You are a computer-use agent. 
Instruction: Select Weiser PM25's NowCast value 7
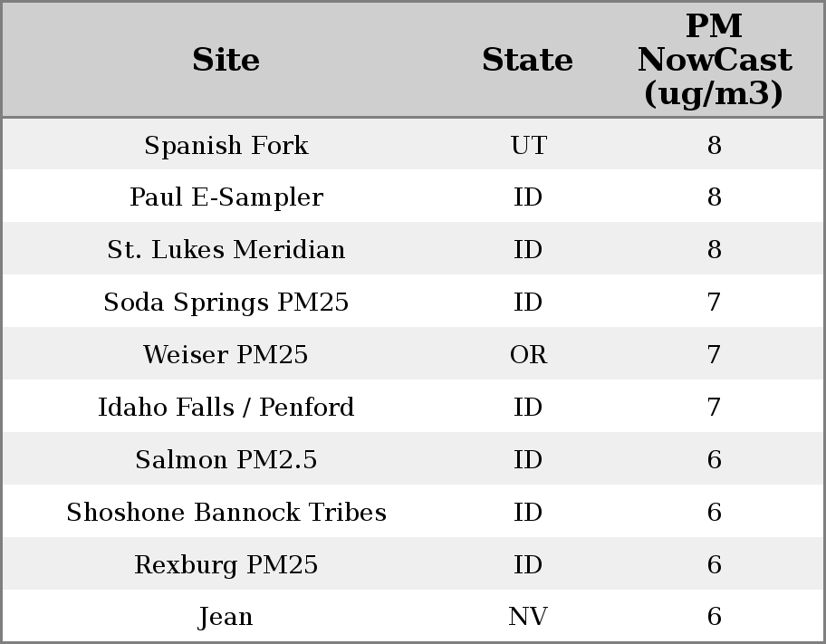[x=714, y=355]
